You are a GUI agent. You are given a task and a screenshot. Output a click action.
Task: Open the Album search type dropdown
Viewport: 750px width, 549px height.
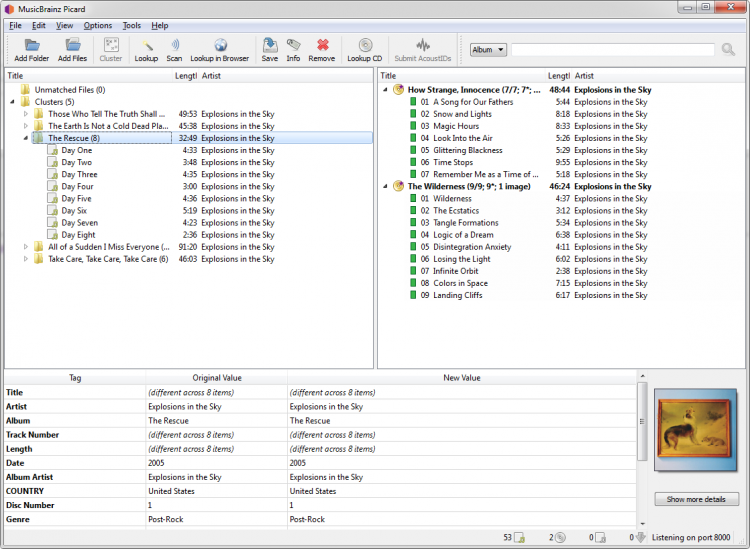click(488, 50)
